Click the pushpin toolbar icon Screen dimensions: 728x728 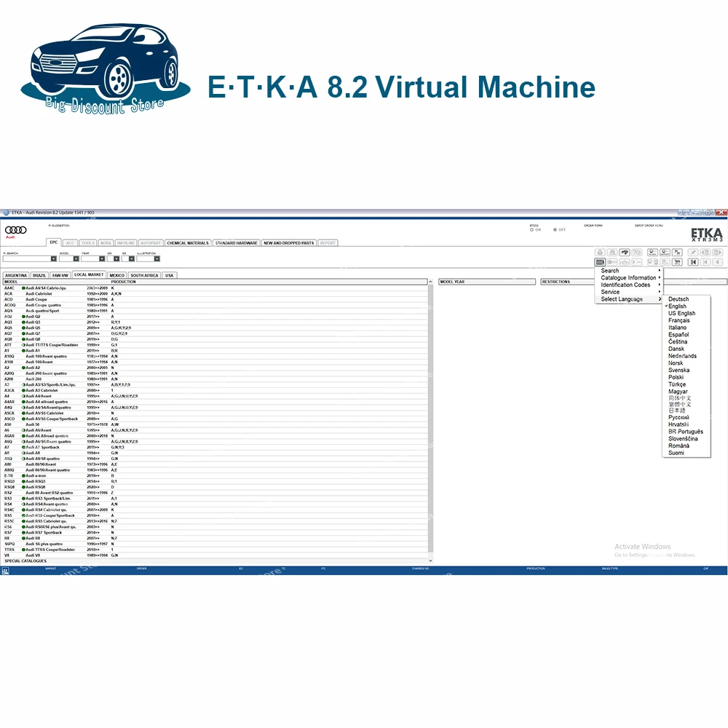point(692,252)
